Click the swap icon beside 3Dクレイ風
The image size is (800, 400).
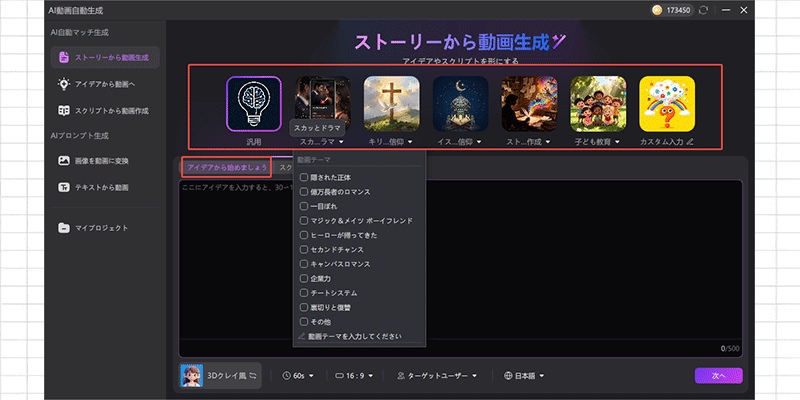coord(253,376)
